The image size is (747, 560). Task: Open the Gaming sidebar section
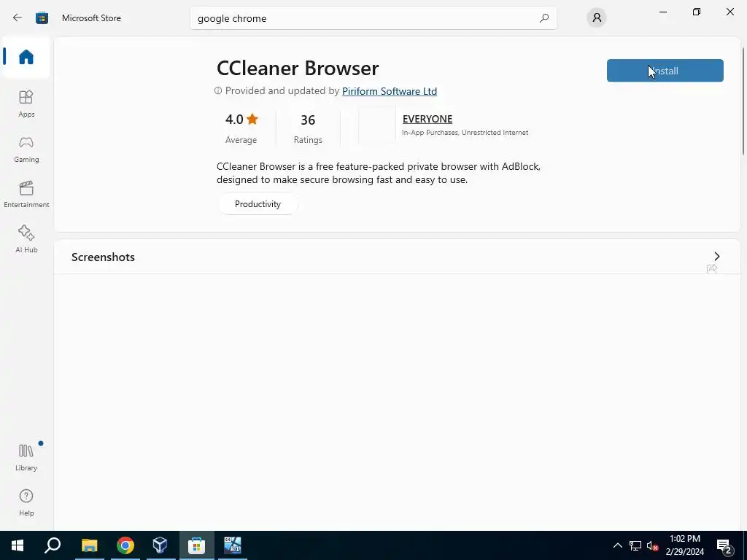[26, 149]
